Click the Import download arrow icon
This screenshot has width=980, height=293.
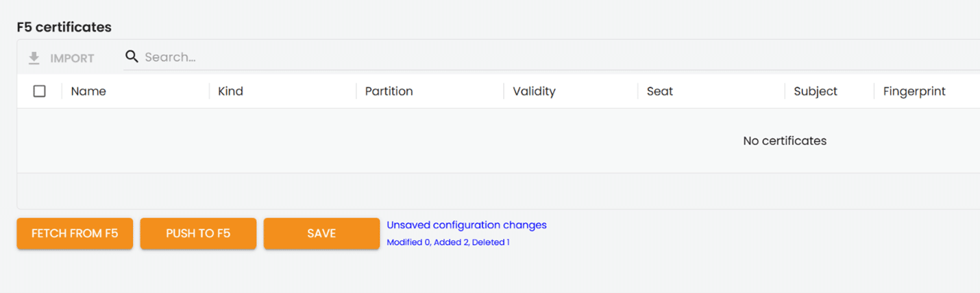[x=34, y=58]
